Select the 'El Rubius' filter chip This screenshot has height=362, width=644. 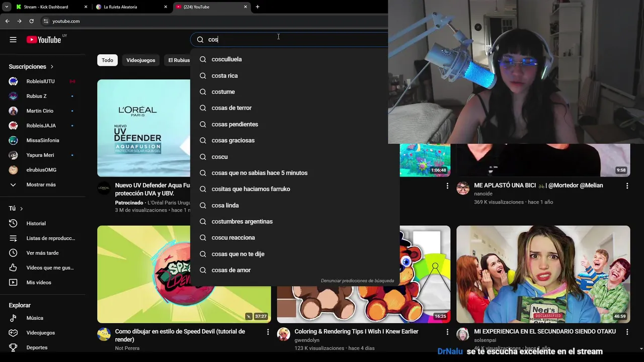pos(177,60)
